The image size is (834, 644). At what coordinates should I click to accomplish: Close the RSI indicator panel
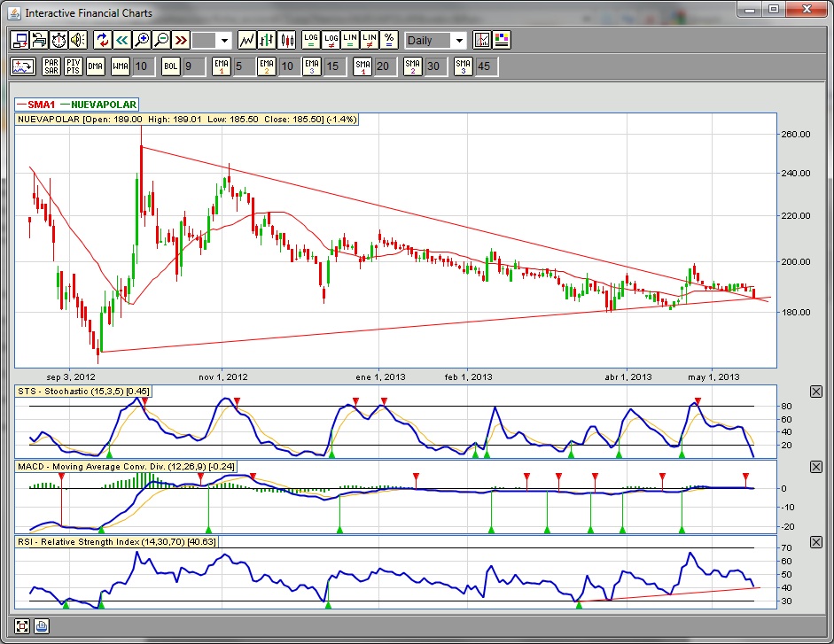[x=816, y=542]
